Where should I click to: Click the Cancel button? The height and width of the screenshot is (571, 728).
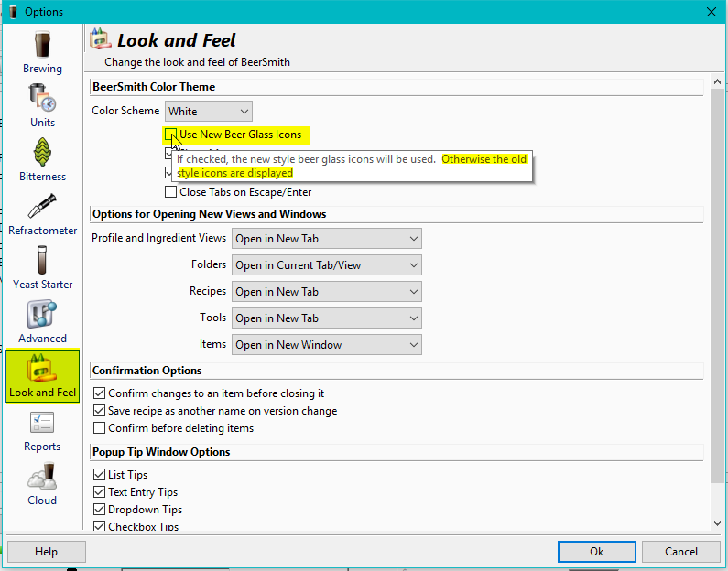(x=681, y=552)
